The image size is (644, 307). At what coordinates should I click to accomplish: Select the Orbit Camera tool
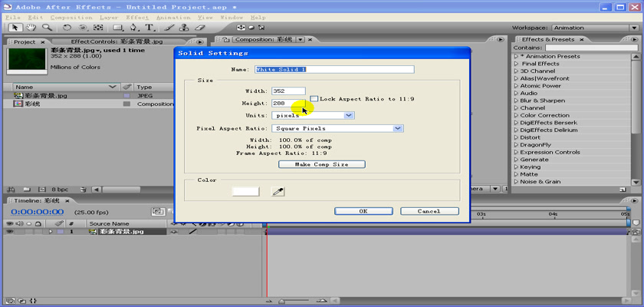click(x=83, y=28)
